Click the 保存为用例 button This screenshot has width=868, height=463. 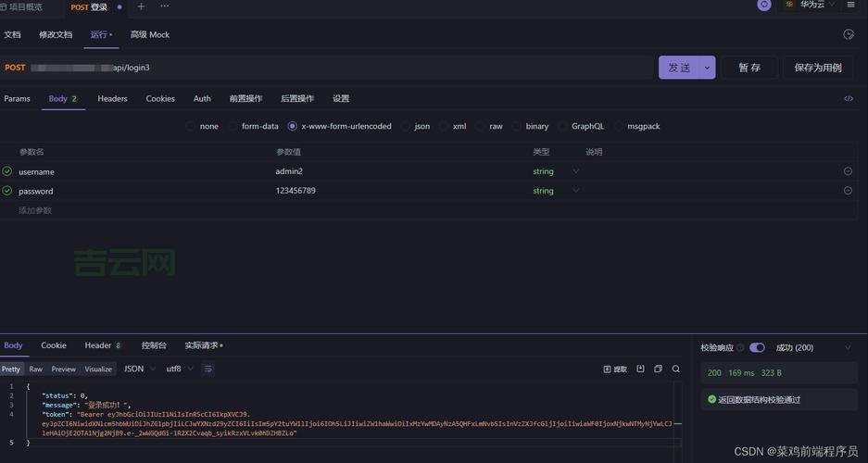[818, 68]
